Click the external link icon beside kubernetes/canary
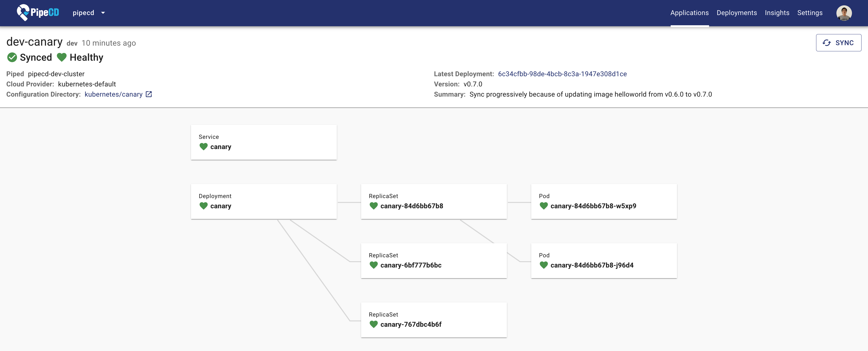 click(149, 94)
